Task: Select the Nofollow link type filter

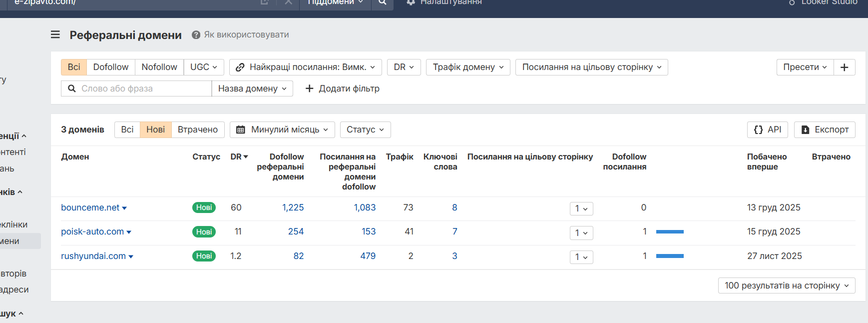Action: tap(159, 67)
